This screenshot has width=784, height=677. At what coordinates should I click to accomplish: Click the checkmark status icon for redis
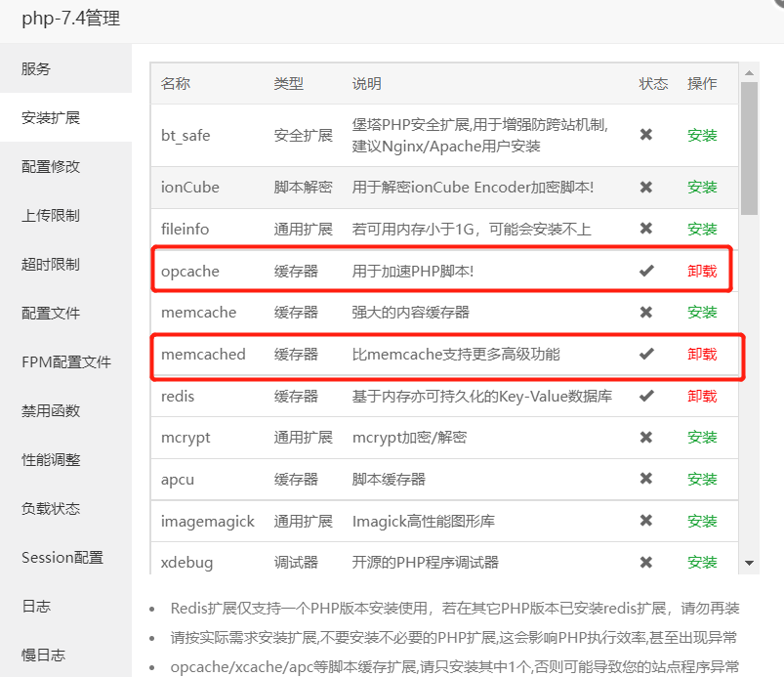(x=646, y=396)
